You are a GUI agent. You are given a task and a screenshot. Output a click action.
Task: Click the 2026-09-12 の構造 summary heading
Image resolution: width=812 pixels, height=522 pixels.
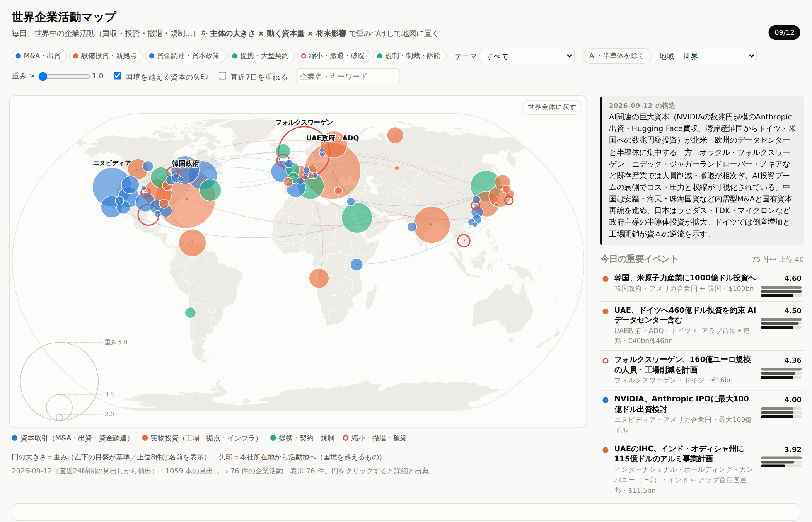coord(642,106)
